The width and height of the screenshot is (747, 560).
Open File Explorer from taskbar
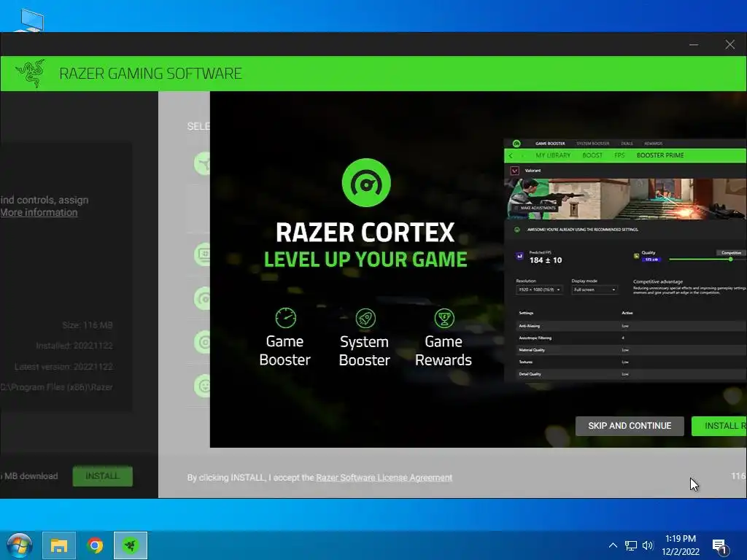[x=58, y=545]
